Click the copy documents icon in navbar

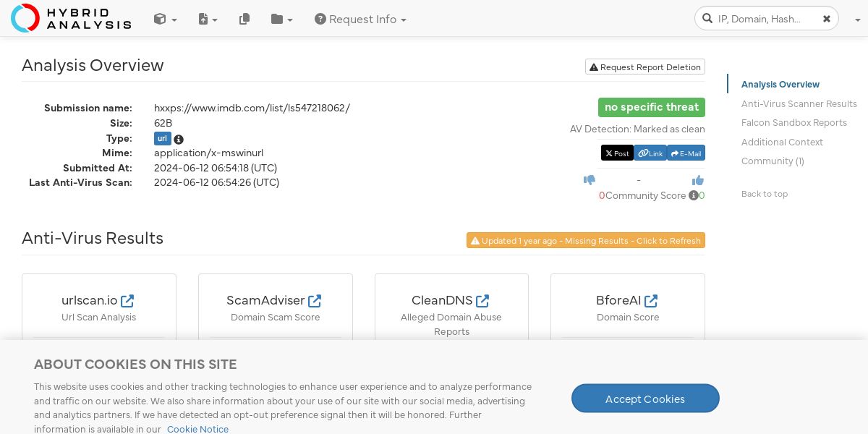click(244, 20)
